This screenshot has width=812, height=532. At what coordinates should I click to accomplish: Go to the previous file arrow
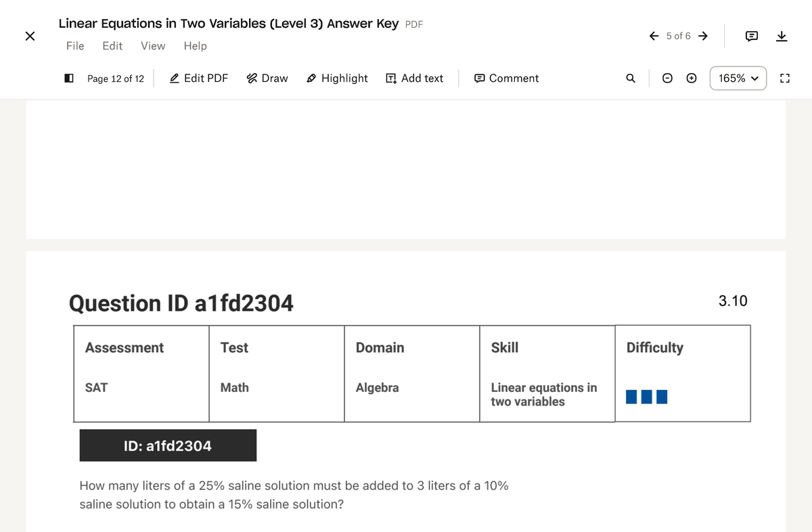click(x=654, y=36)
